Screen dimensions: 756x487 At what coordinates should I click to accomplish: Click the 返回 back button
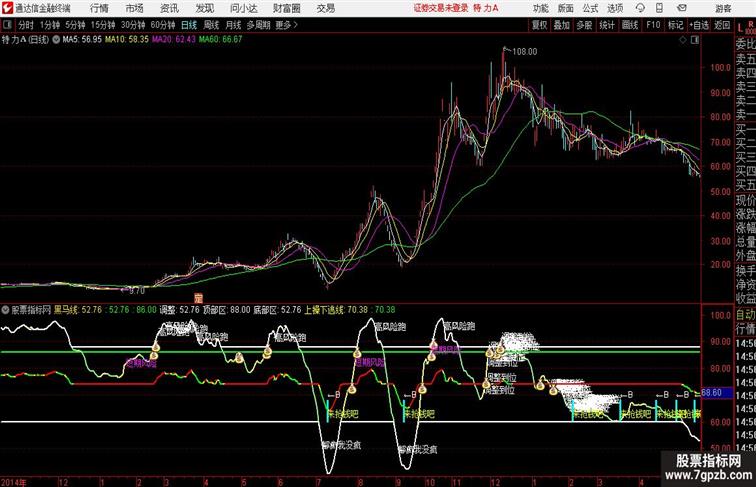click(x=722, y=25)
